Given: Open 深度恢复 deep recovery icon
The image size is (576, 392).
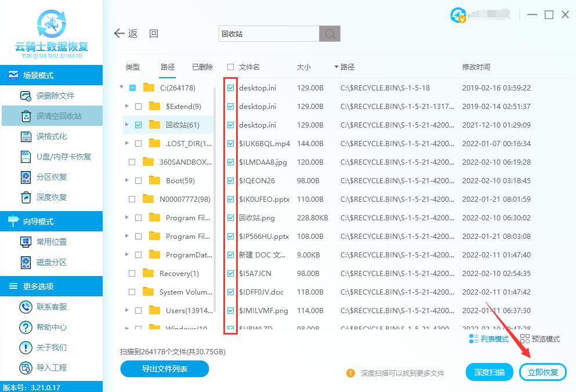Looking at the screenshot, I should coord(26,198).
